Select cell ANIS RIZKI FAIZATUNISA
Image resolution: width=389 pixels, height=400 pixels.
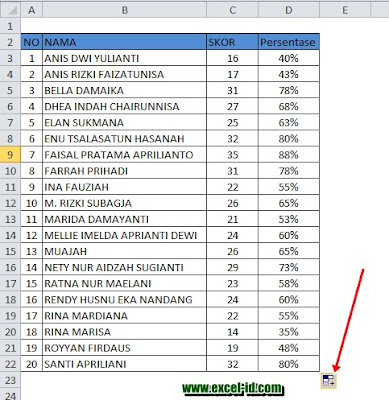124,74
